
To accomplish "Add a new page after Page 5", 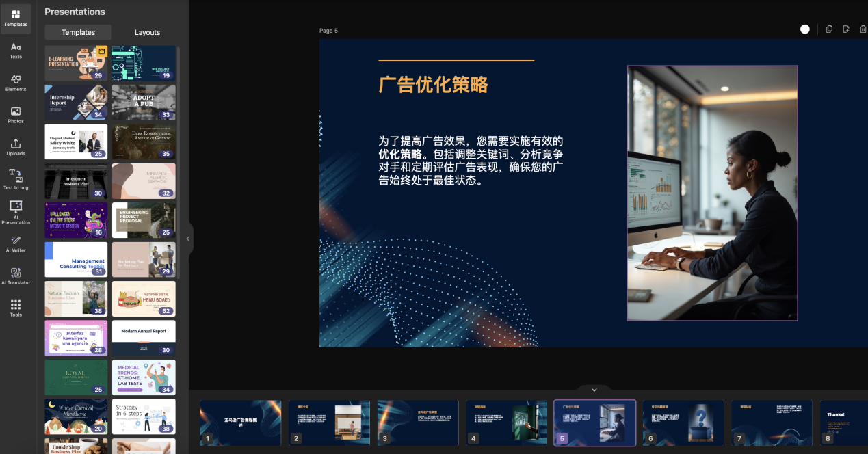I will point(846,29).
